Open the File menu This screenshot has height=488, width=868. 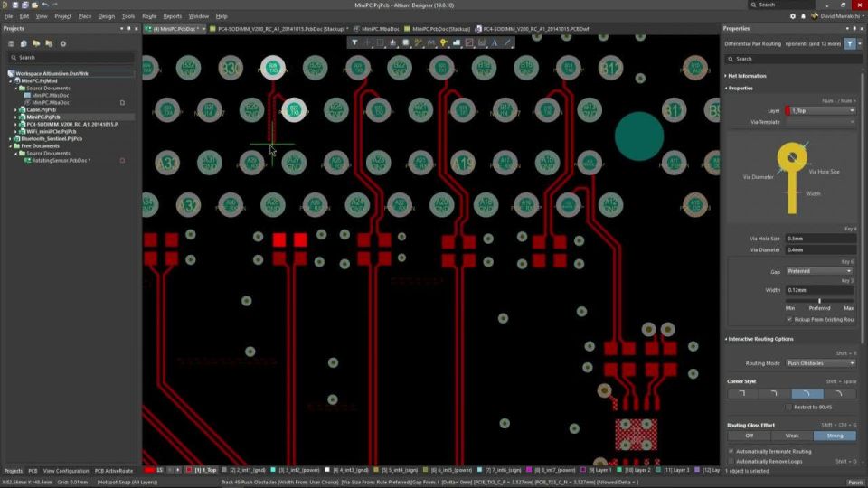click(8, 16)
